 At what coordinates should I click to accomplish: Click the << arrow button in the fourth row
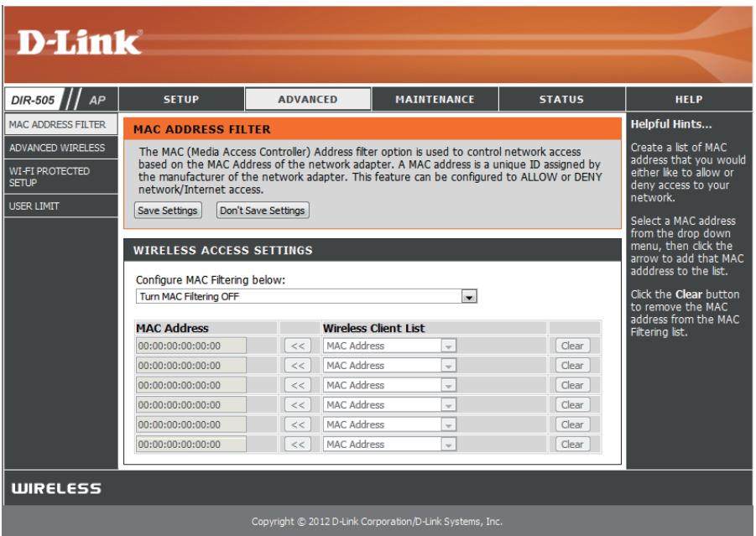(x=298, y=405)
